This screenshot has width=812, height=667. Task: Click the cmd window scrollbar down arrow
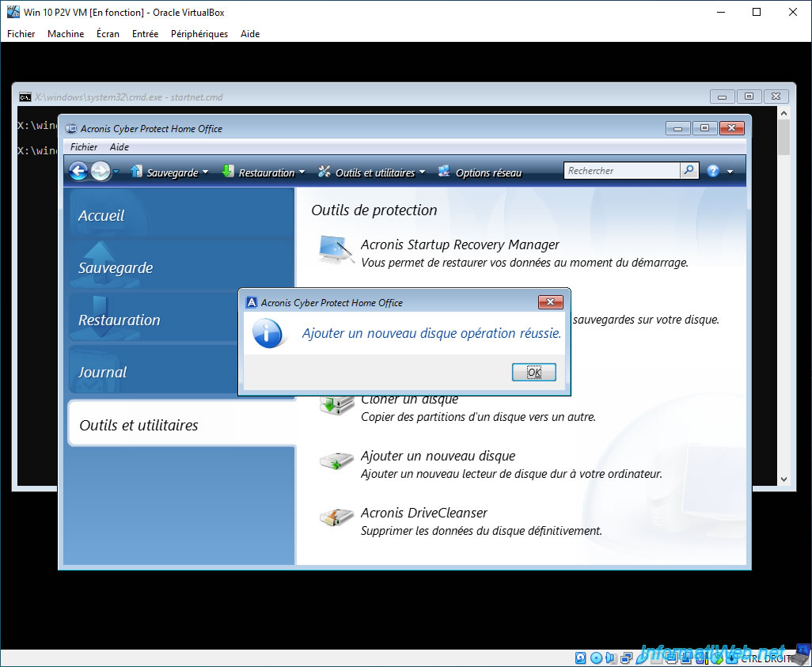pos(784,479)
